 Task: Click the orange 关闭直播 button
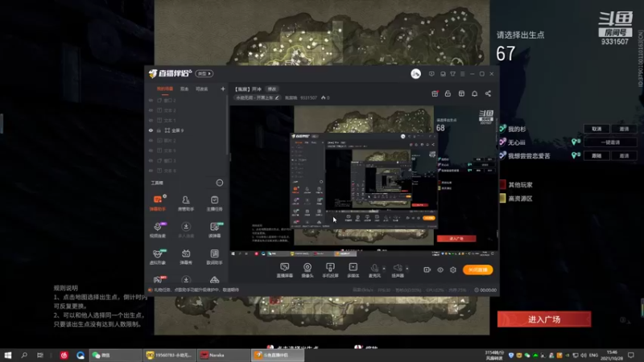click(x=477, y=269)
